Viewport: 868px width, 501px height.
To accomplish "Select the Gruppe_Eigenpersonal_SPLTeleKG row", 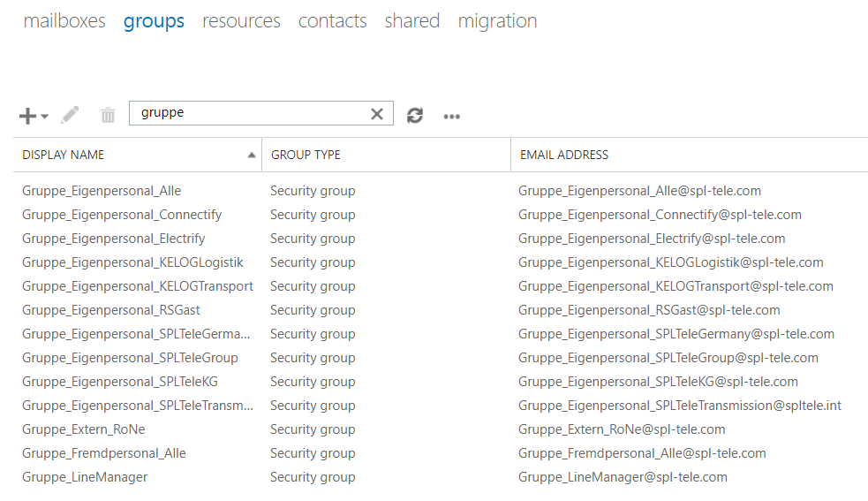I will tap(441, 382).
